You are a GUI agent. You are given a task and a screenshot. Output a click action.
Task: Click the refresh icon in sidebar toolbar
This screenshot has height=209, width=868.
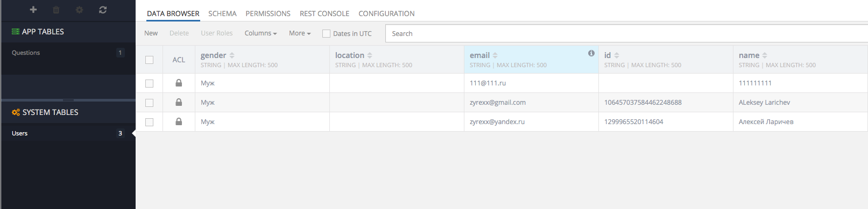103,10
